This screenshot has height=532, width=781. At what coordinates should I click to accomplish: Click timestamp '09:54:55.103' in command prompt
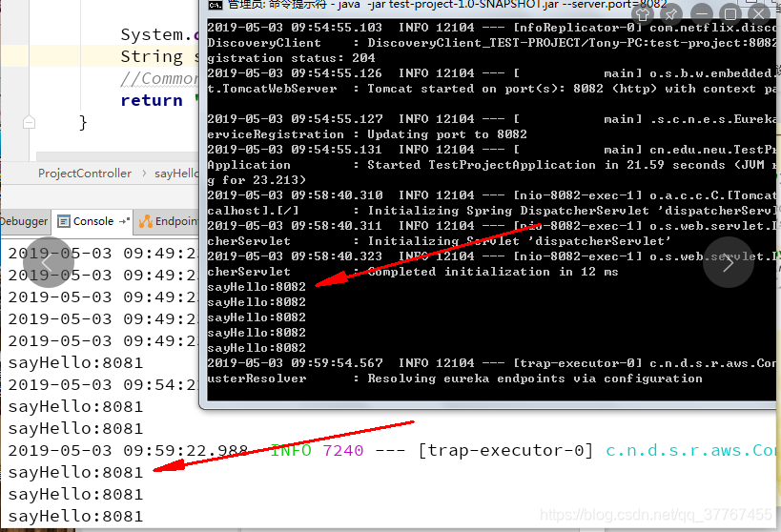coord(337,28)
